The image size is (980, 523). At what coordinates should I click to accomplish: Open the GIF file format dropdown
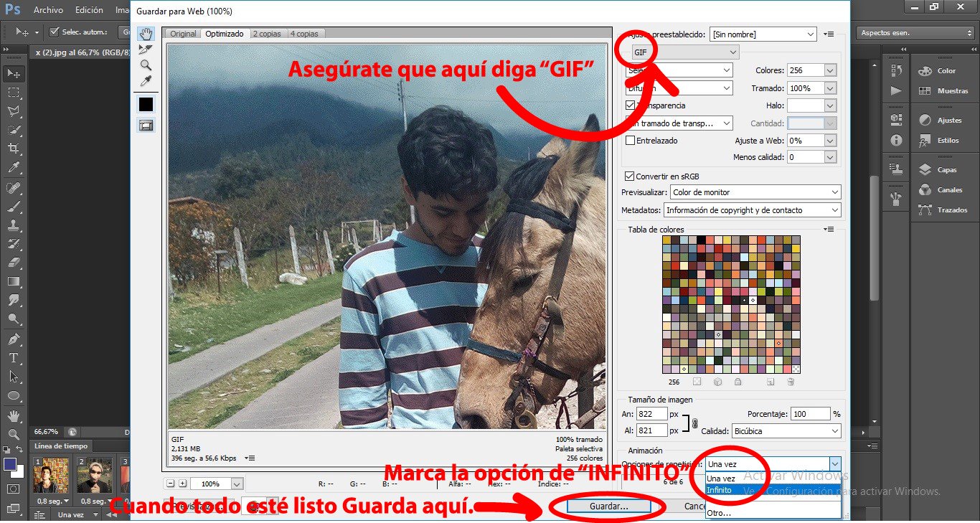point(685,52)
